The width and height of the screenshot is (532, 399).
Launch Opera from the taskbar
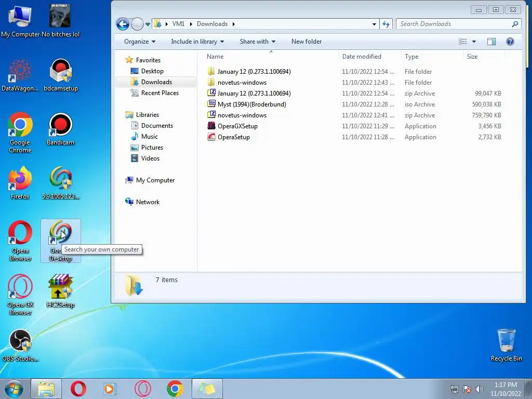pyautogui.click(x=78, y=389)
